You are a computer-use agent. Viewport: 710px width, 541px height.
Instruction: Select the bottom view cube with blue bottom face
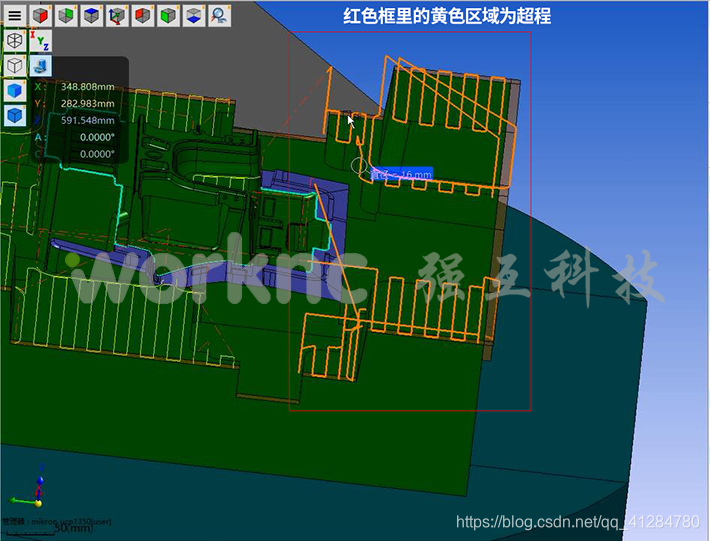coord(194,15)
